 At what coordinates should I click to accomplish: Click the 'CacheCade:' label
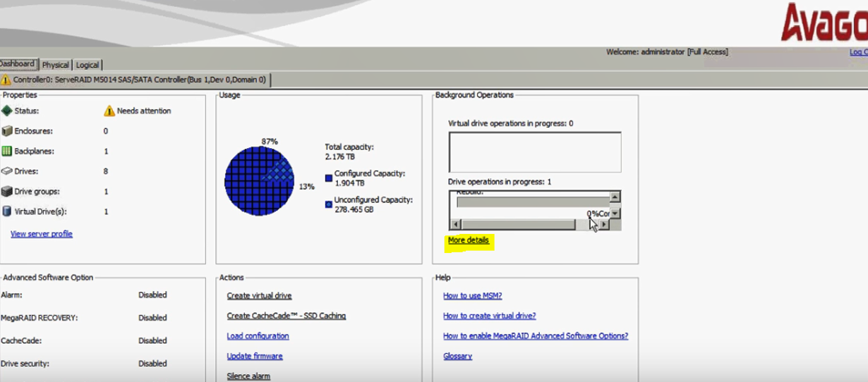[21, 340]
